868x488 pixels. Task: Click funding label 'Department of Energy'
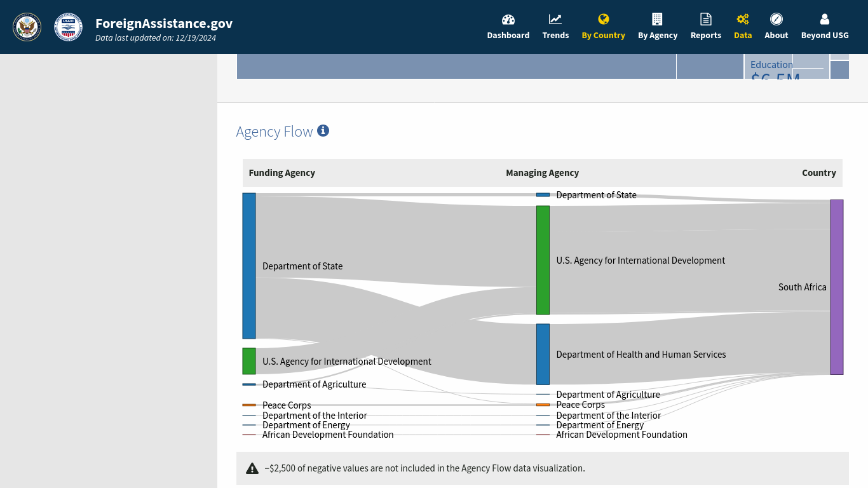(306, 425)
